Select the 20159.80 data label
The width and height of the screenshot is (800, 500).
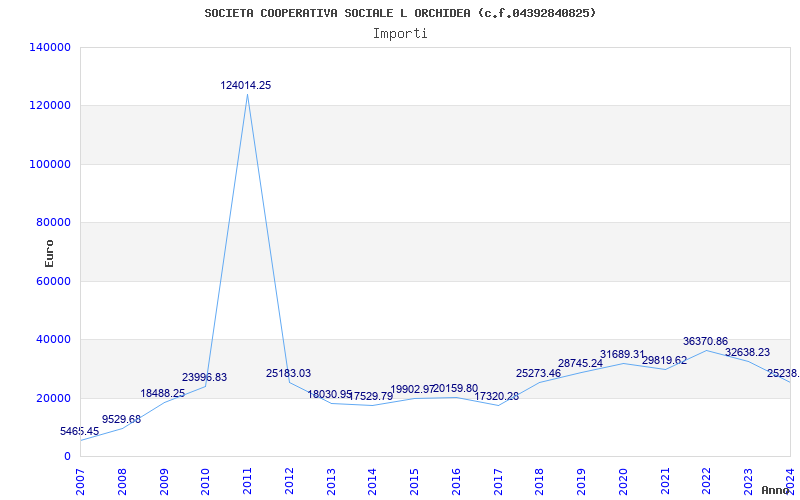pos(456,389)
